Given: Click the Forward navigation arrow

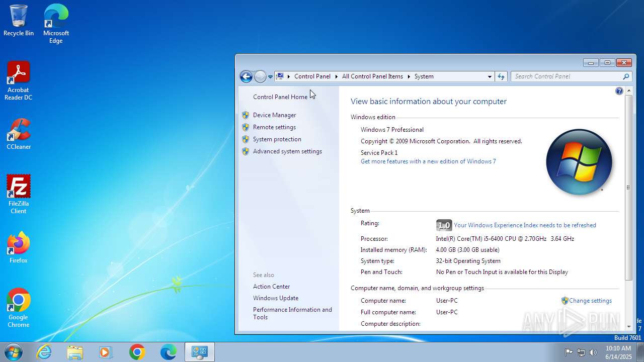Looking at the screenshot, I should [x=260, y=76].
